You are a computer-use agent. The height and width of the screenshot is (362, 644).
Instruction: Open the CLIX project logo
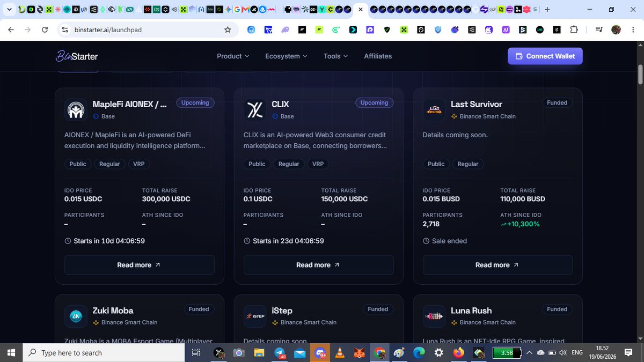click(255, 109)
